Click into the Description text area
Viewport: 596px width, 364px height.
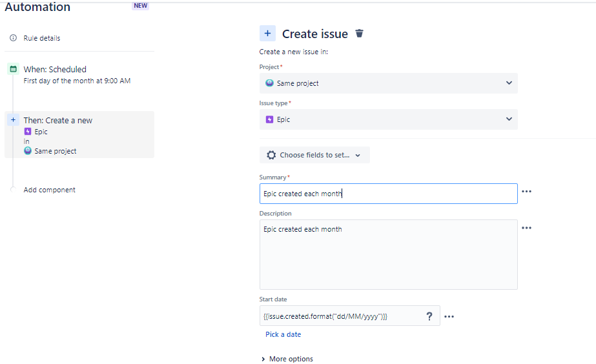click(389, 254)
